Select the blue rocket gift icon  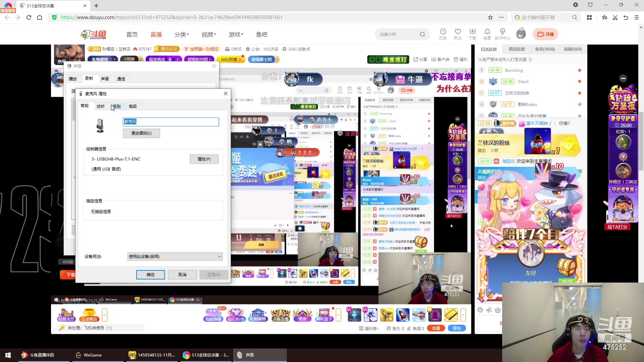tap(402, 315)
